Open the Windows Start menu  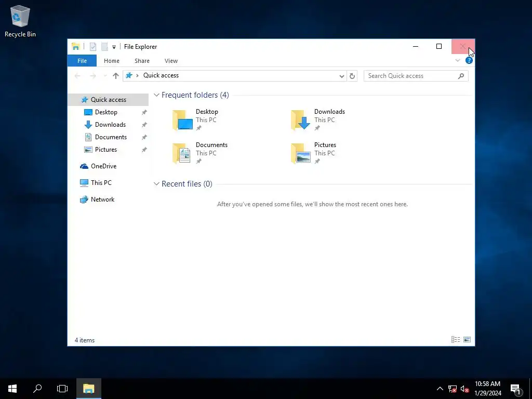coord(12,389)
